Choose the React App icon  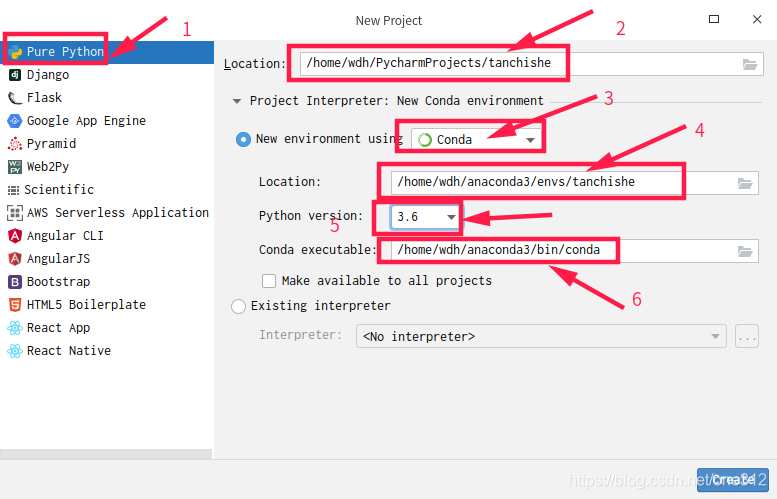coord(15,328)
